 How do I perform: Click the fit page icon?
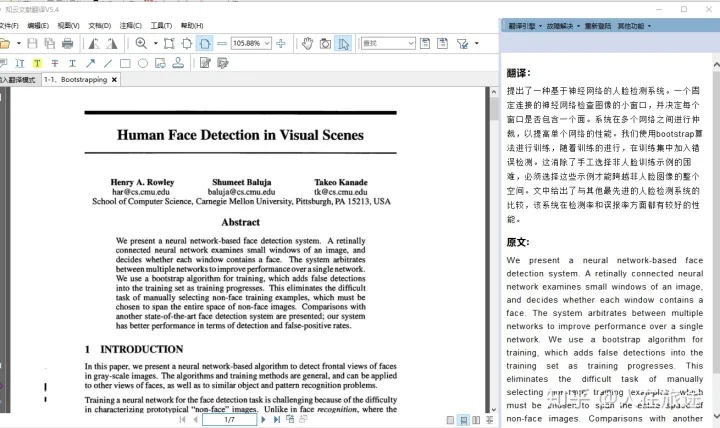(x=187, y=44)
